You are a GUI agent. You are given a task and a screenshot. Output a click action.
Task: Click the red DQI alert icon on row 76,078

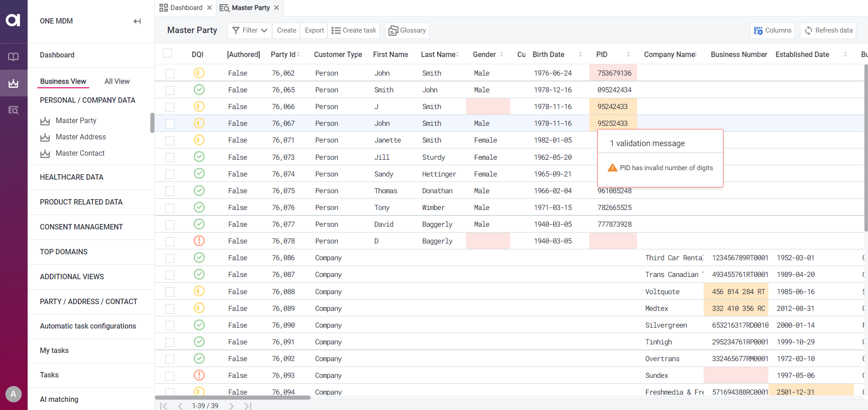pyautogui.click(x=199, y=241)
